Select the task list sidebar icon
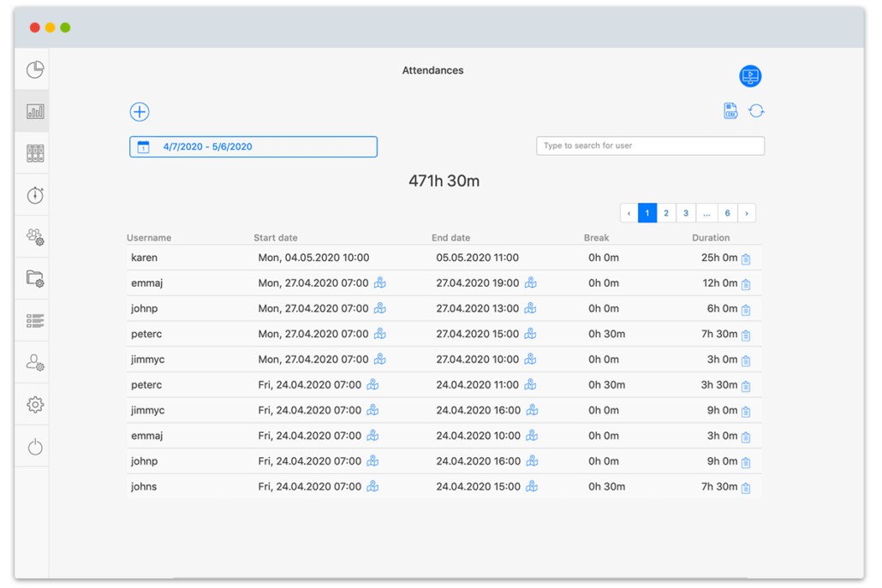Viewport: 882px width, 588px height. (x=33, y=320)
